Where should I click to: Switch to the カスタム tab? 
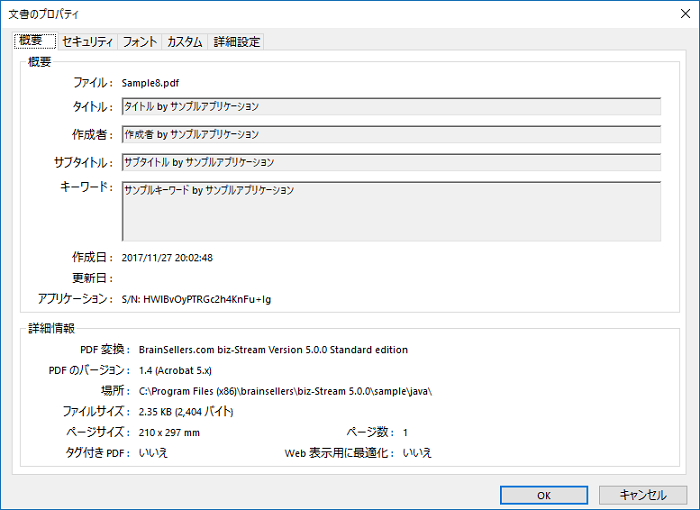185,42
